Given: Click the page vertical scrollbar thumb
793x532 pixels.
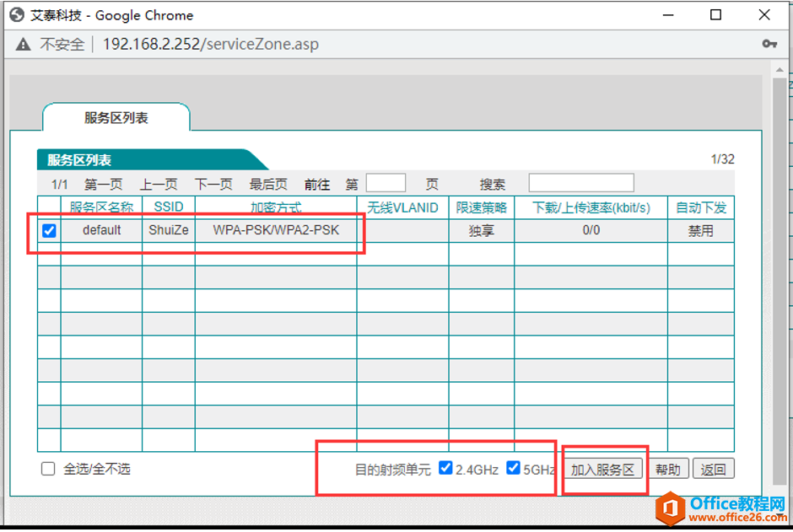Looking at the screenshot, I should pyautogui.click(x=780, y=281).
